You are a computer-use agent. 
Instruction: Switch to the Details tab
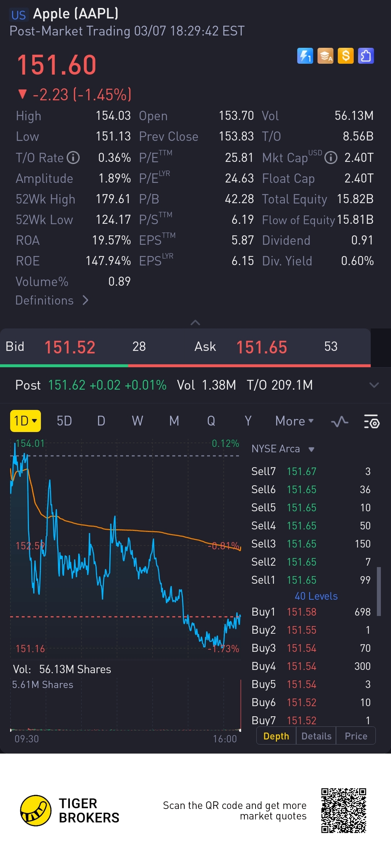316,736
